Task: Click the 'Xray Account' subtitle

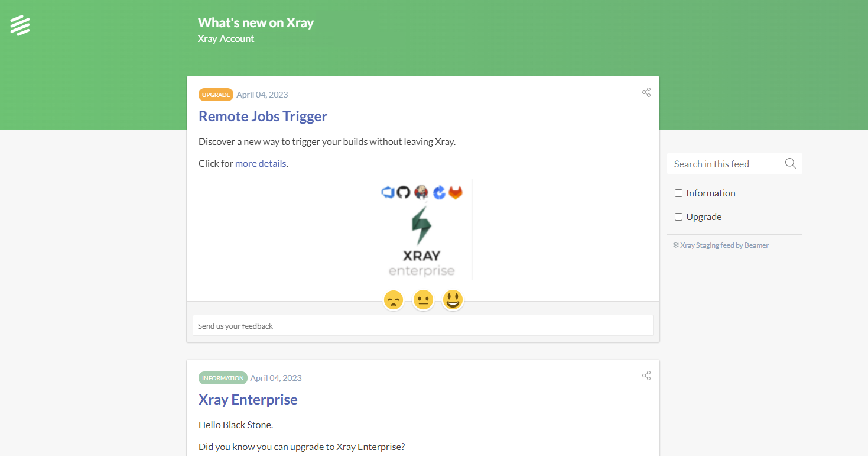Action: click(226, 39)
